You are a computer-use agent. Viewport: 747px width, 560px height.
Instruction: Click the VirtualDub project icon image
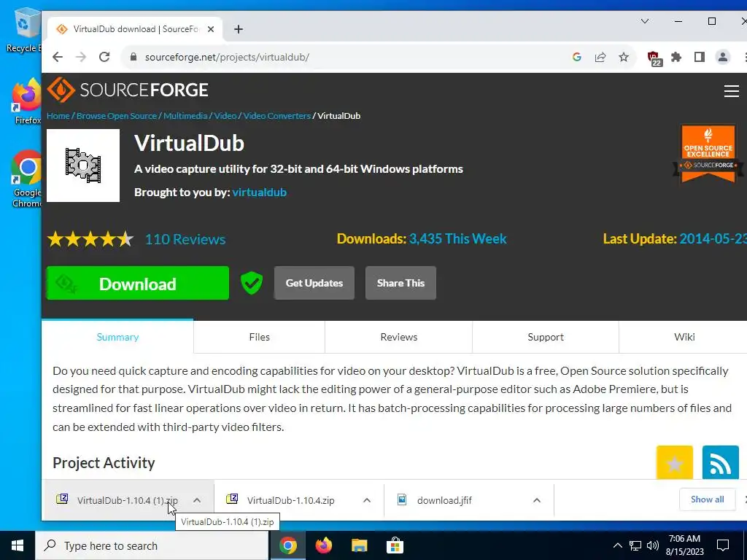(x=83, y=166)
